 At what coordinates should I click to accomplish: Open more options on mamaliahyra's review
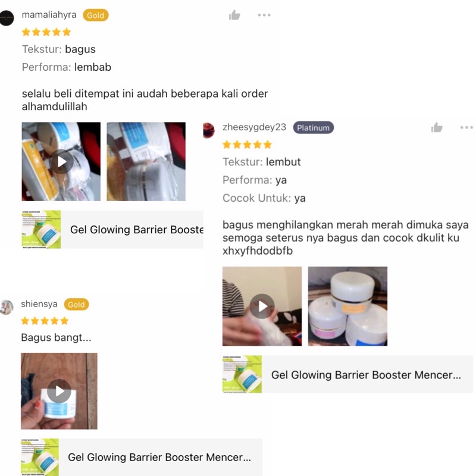pyautogui.click(x=264, y=15)
